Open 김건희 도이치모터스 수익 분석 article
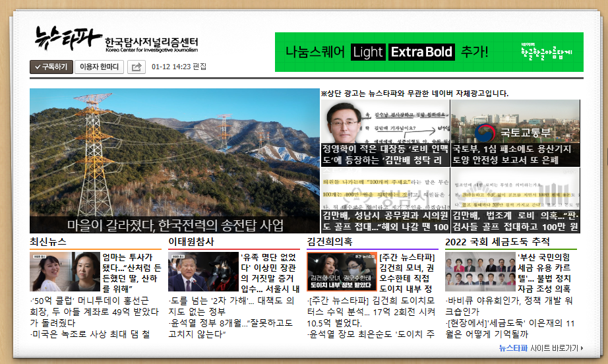The width and height of the screenshot is (608, 364). pos(371,312)
